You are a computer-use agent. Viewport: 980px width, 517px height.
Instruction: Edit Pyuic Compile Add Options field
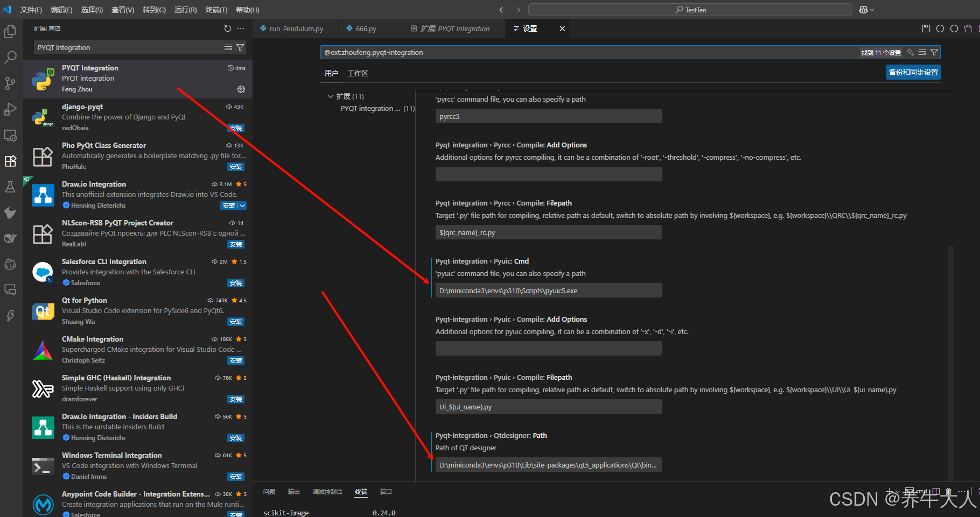(548, 349)
